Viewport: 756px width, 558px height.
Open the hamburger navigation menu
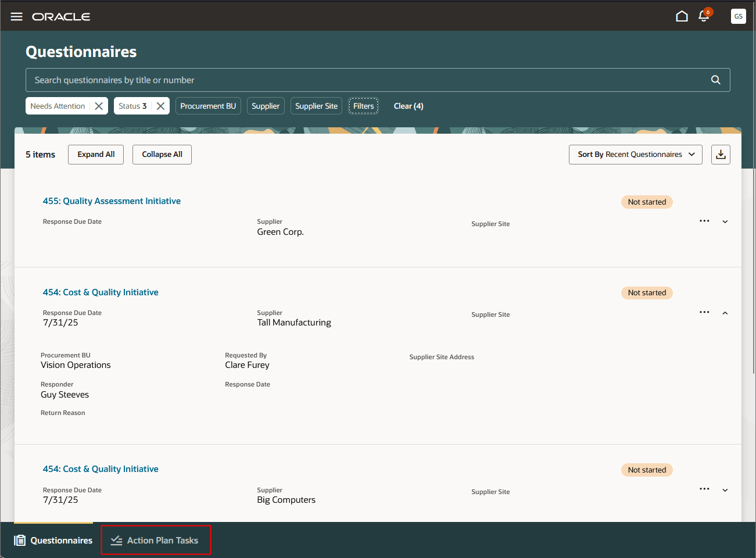click(x=16, y=16)
